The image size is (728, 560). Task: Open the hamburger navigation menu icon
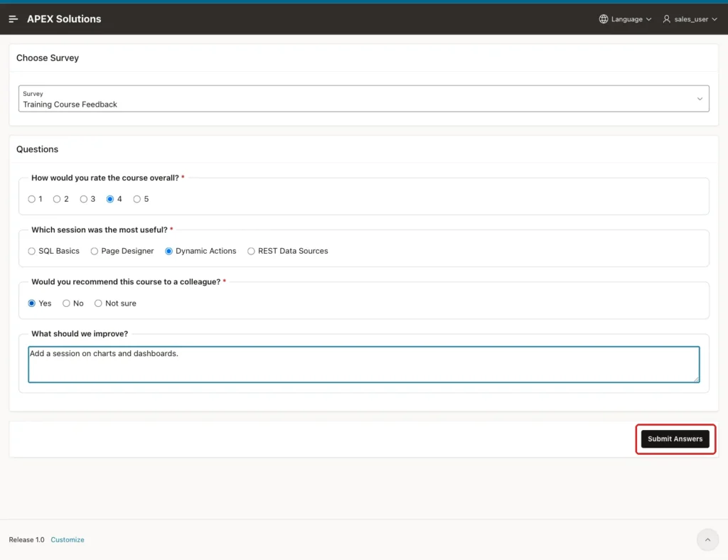tap(13, 19)
